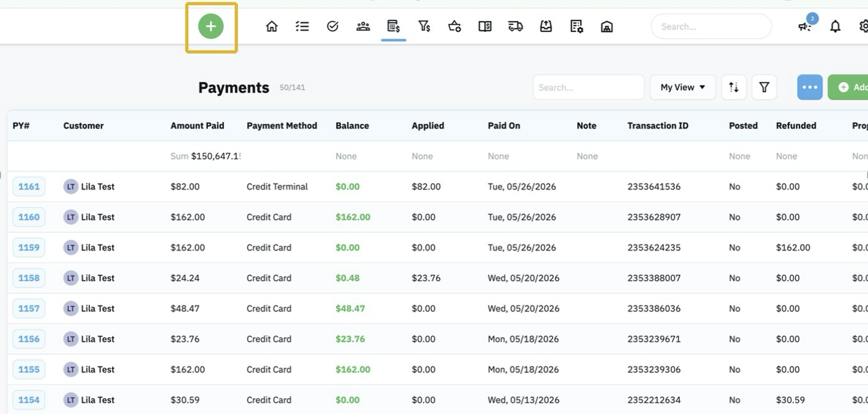Open the My View dropdown
Viewport: 868px width, 414px height.
pyautogui.click(x=683, y=87)
